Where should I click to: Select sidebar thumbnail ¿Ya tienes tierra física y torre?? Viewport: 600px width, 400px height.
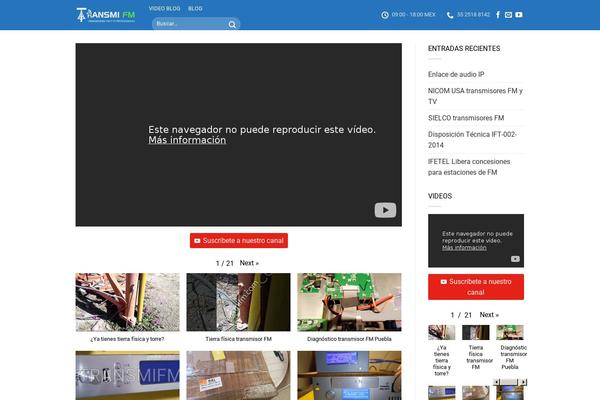click(x=442, y=332)
